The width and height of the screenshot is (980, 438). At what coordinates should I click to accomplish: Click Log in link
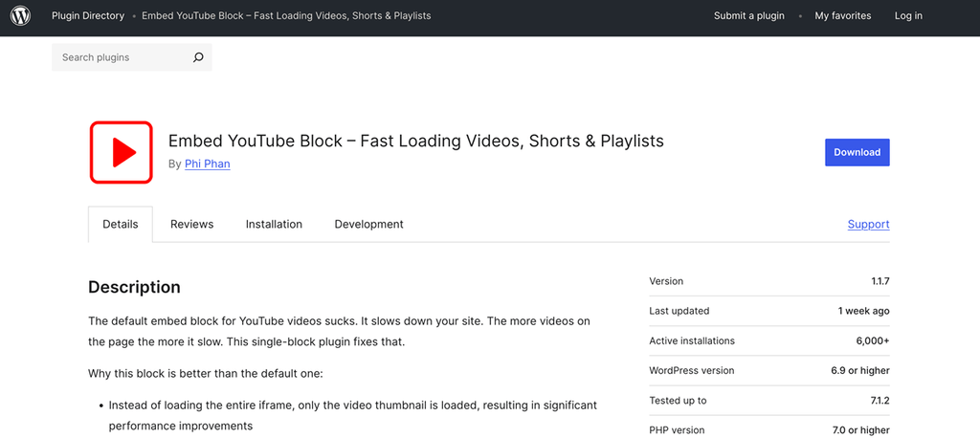(x=908, y=15)
